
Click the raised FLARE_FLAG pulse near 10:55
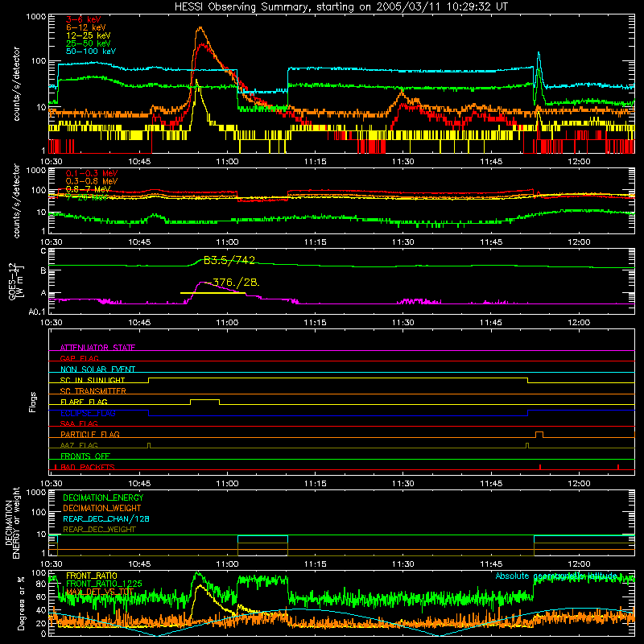(x=204, y=402)
